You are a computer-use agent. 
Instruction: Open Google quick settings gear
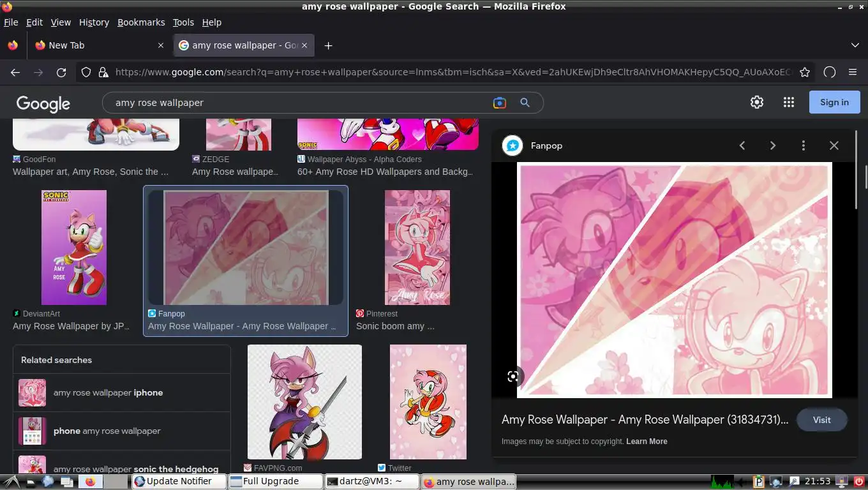(757, 102)
